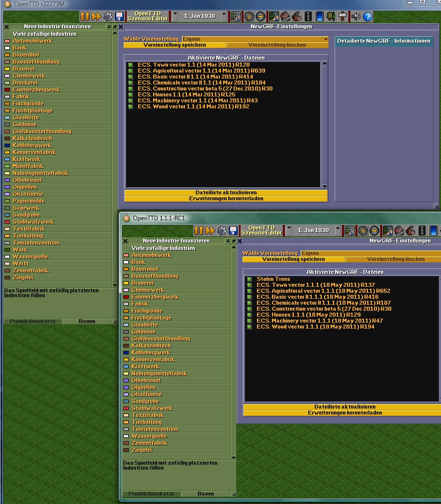
Task: Click the sign placement icon in the top toolbar
Action: 343,16
